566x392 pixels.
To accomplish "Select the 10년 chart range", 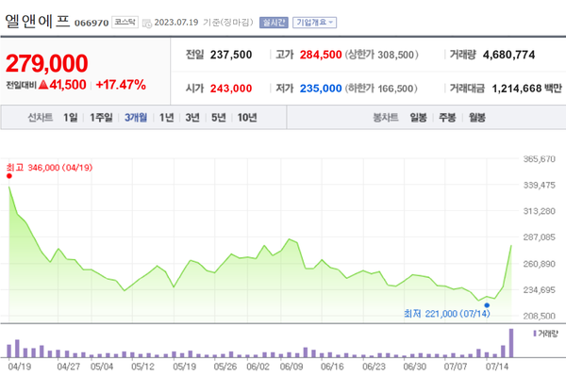I will click(x=247, y=118).
